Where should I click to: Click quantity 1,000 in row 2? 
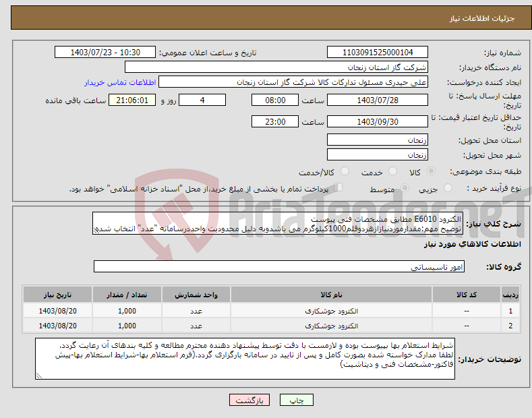click(x=127, y=326)
